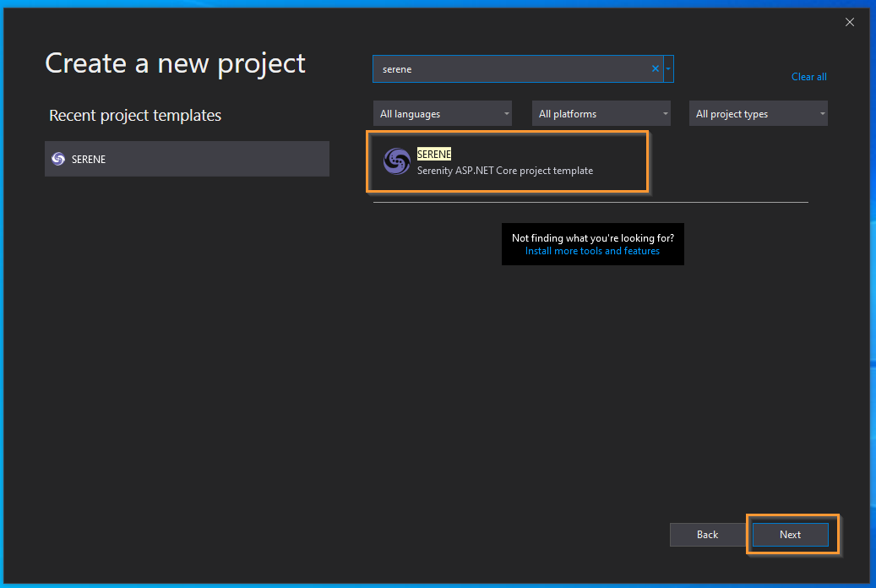Open Install more tools and features link

(x=592, y=251)
